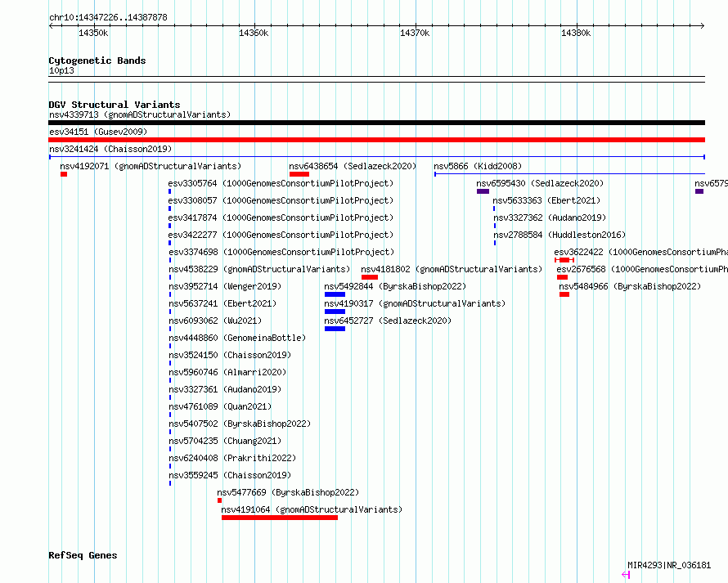728x583 pixels.
Task: Open nsv4538229 gnomADStructuralVariants label
Action: pyautogui.click(x=259, y=269)
